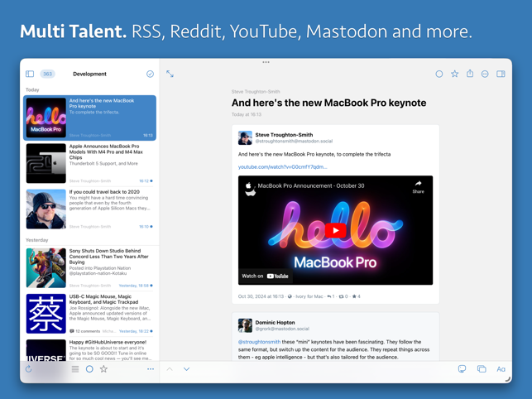Screen dimensions: 532x399
Task: Toggle the right sidebar panel icon
Action: pyautogui.click(x=501, y=74)
